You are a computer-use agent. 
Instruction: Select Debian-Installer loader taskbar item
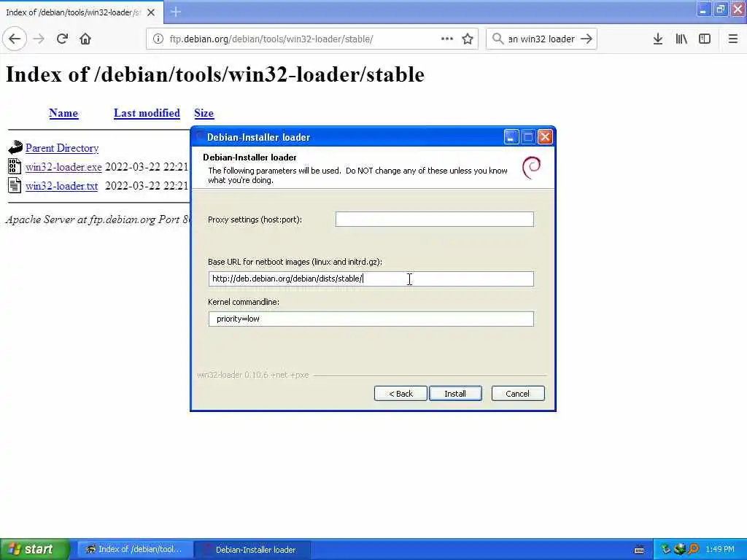tap(253, 550)
